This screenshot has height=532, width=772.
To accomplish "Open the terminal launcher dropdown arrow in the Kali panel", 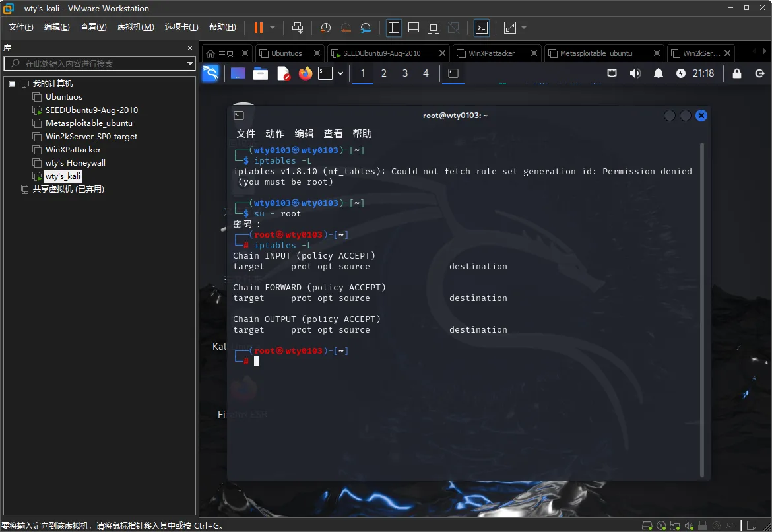I will [340, 73].
